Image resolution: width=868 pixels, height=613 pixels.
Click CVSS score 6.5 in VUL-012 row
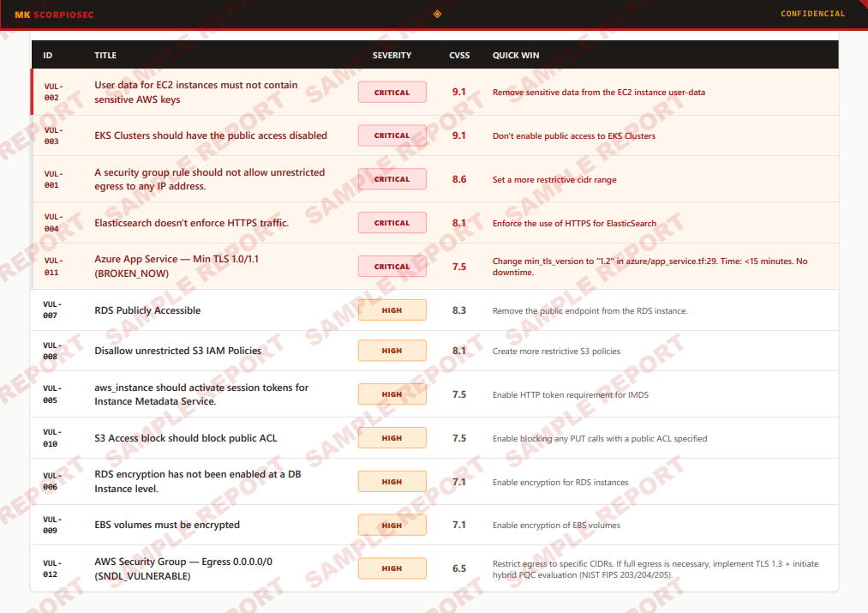pos(459,568)
